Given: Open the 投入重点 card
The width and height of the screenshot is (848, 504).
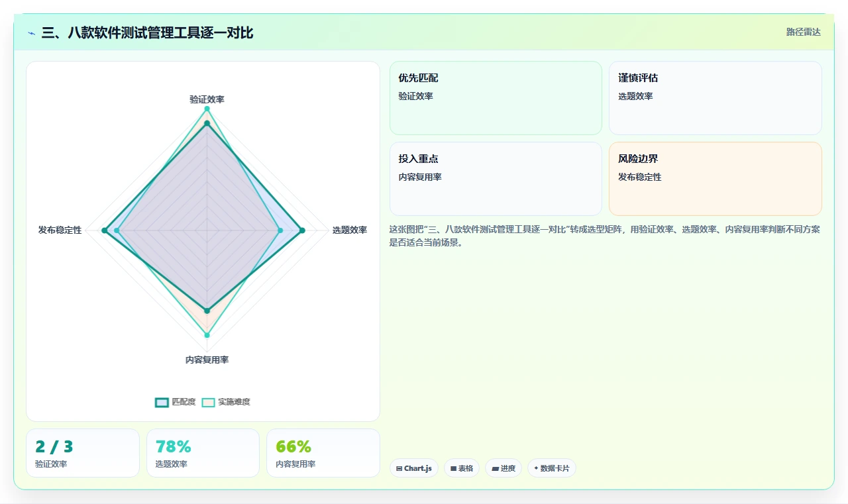Looking at the screenshot, I should [496, 179].
